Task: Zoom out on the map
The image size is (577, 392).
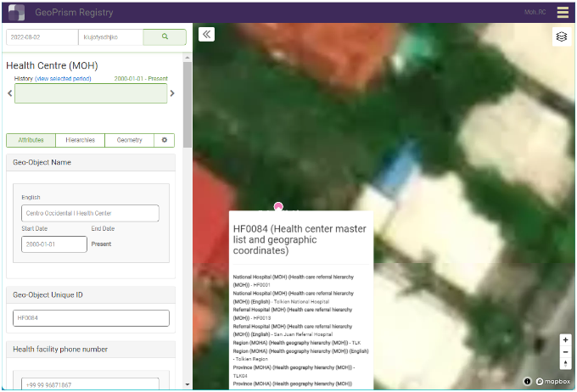Action: 565,351
